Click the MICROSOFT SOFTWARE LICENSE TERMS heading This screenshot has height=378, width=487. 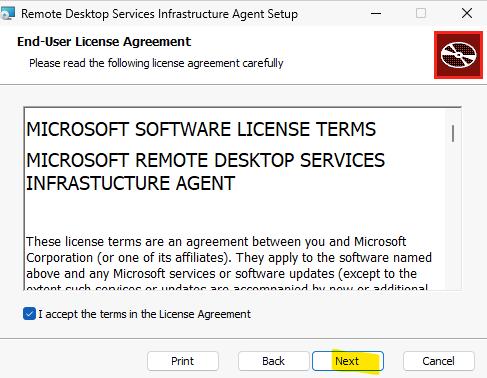(x=201, y=129)
